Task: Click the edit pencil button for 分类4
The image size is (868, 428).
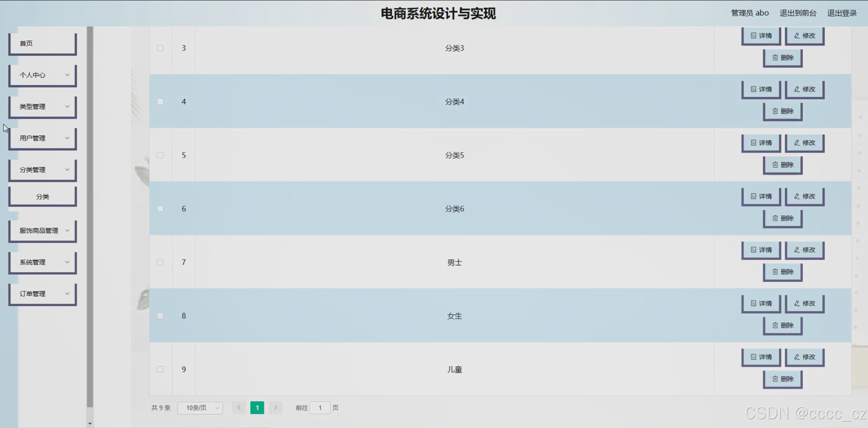Action: 805,89
